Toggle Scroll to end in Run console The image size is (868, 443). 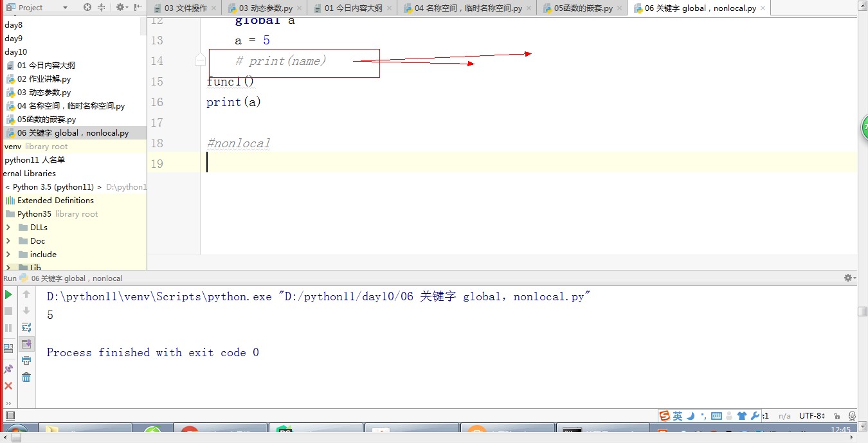click(x=26, y=344)
